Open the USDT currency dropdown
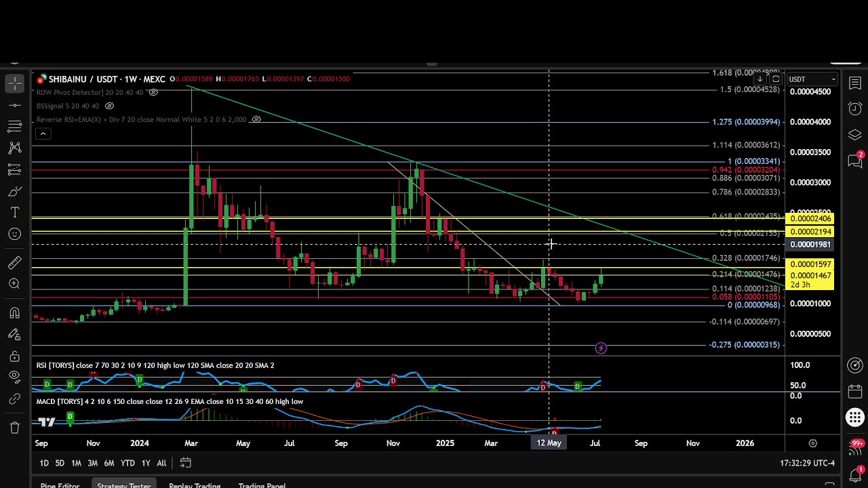Screen dimensions: 868x488 (812, 79)
